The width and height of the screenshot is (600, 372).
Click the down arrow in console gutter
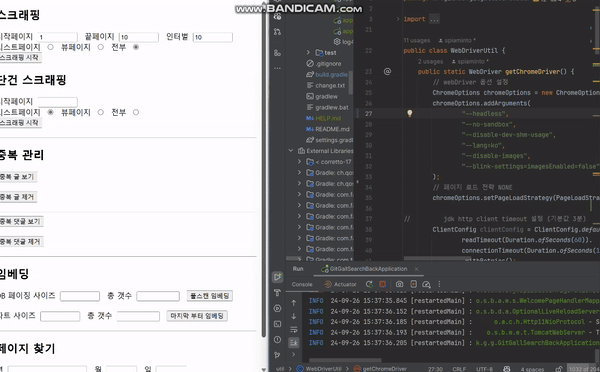tap(293, 316)
